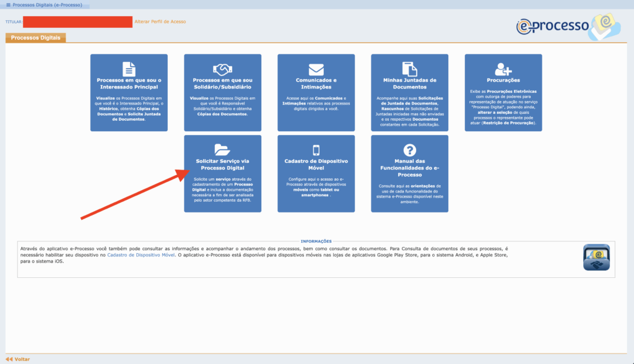Select Solicitar Serviço via Processo Digital title
634x364 pixels.
point(222,165)
